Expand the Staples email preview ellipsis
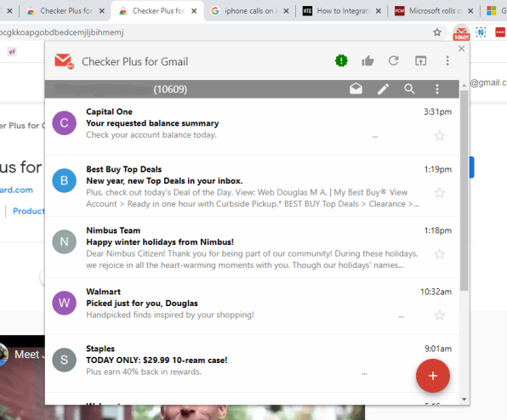Image resolution: width=507 pixels, height=420 pixels. click(x=364, y=374)
